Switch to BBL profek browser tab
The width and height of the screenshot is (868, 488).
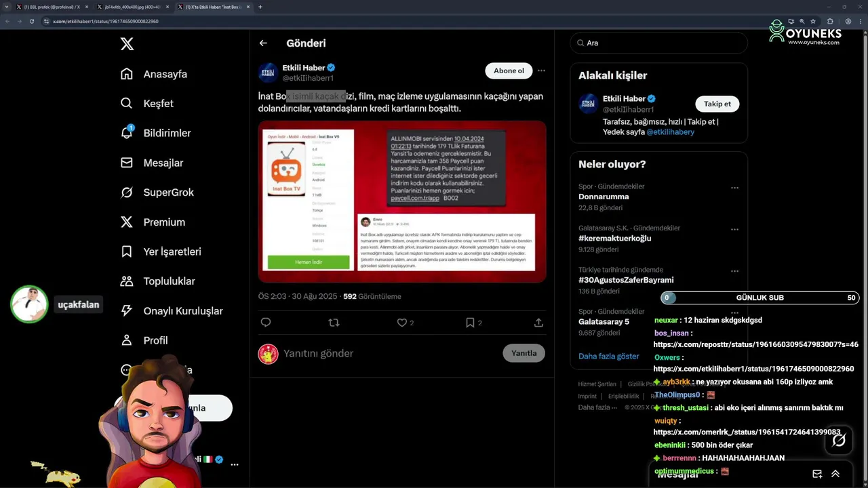coord(52,7)
